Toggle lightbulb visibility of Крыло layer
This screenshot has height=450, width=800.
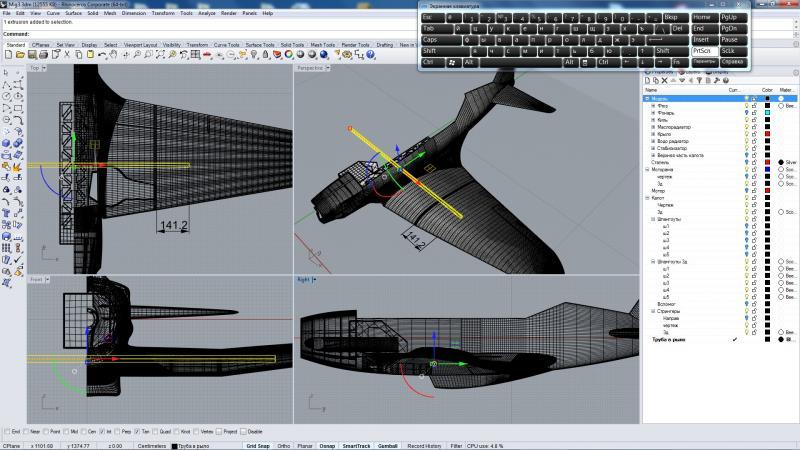746,134
